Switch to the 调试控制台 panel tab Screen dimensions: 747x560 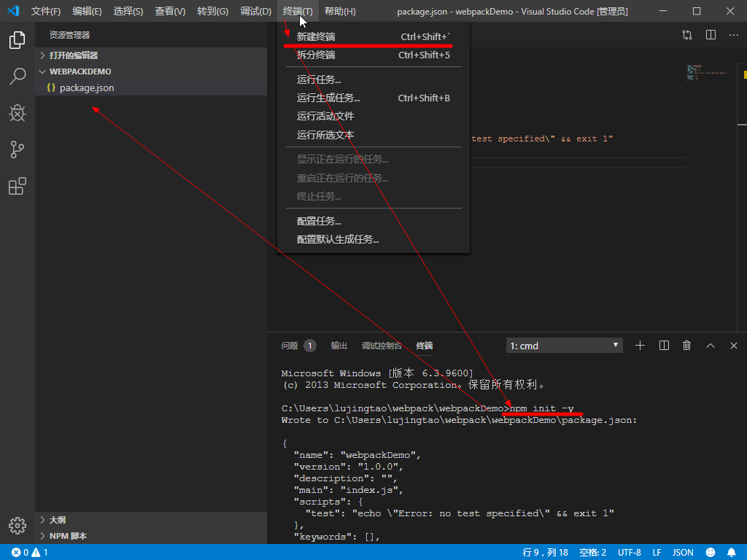coord(381,346)
